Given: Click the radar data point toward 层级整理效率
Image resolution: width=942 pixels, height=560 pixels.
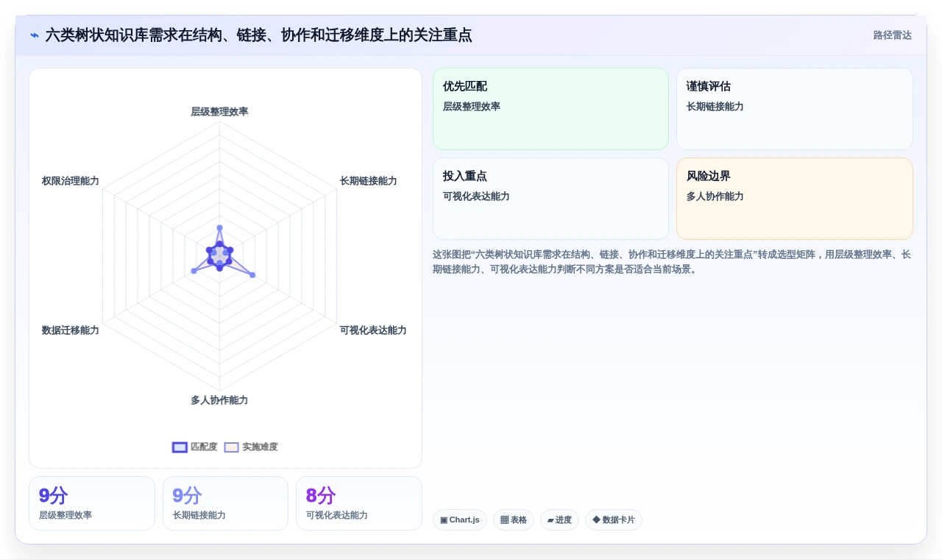Looking at the screenshot, I should [x=219, y=228].
